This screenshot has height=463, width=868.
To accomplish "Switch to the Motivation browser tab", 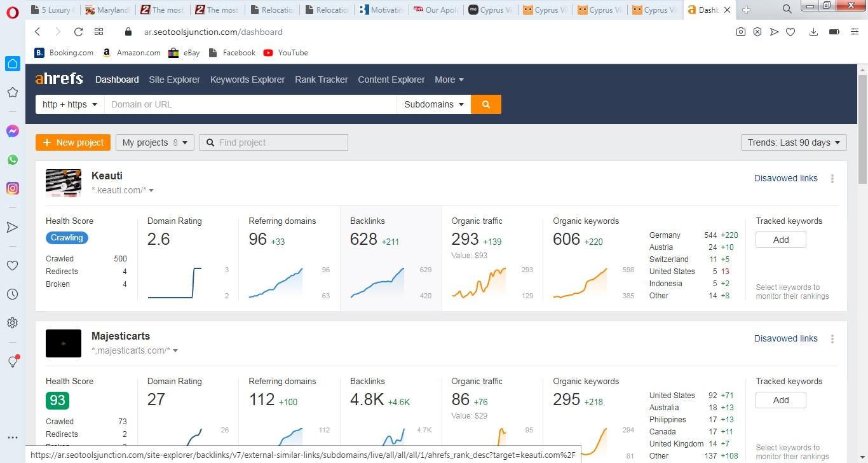I will (381, 10).
